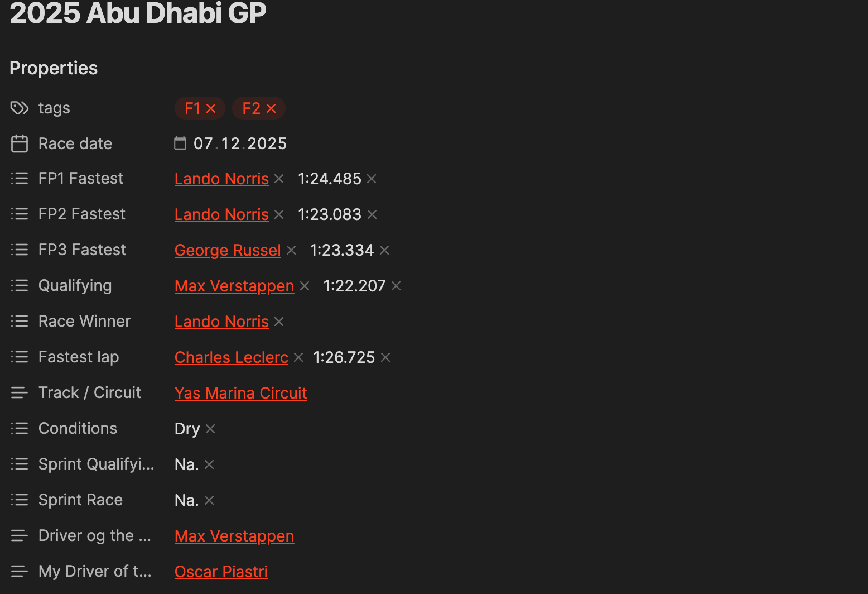The height and width of the screenshot is (594, 868).
Task: Remove the Dry value from Conditions
Action: tap(210, 429)
